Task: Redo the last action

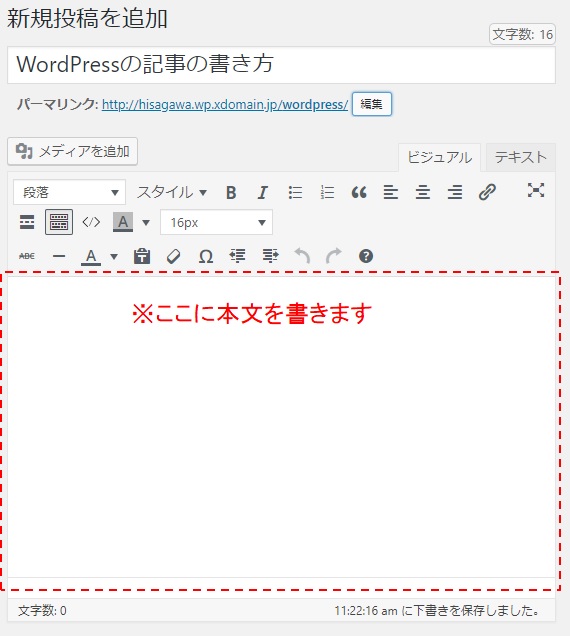Action: [334, 256]
